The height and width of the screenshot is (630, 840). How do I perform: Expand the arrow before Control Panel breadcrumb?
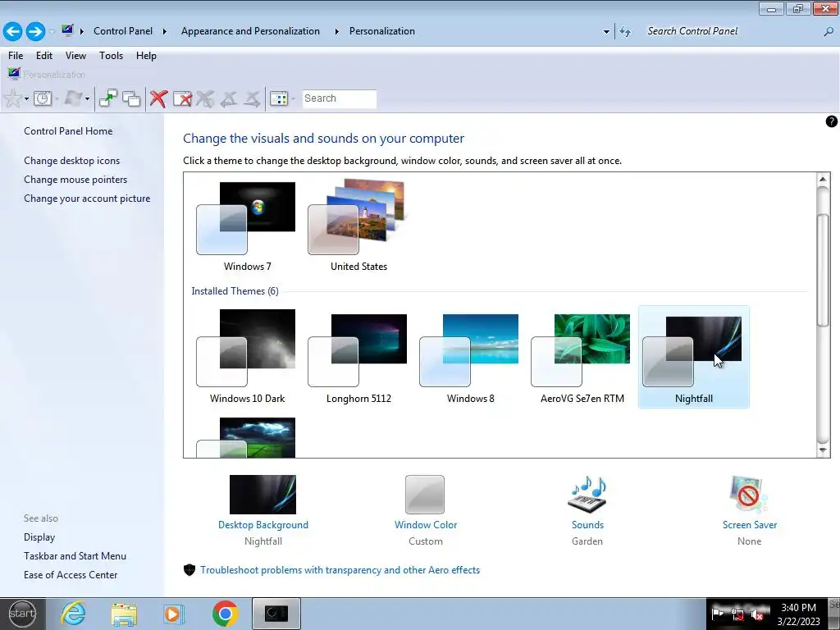click(x=81, y=32)
